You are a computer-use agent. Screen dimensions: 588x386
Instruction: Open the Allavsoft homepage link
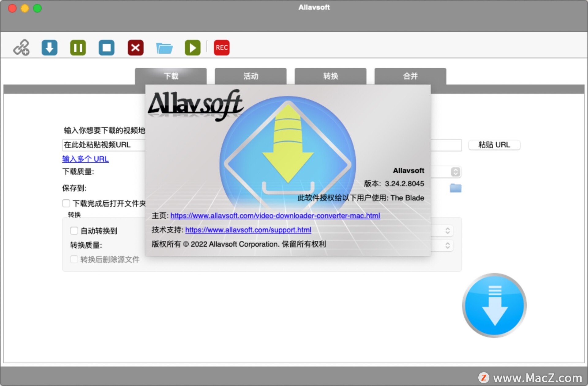tap(275, 216)
